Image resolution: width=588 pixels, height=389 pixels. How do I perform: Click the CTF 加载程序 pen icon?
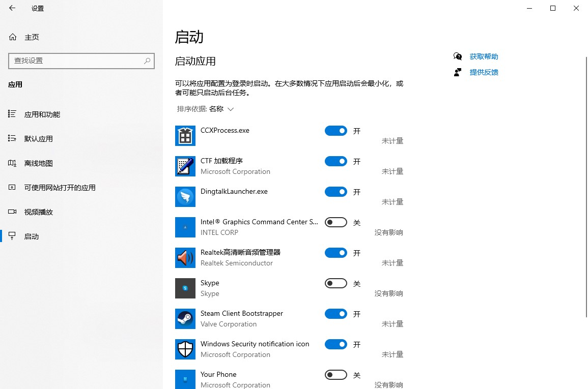(x=185, y=166)
